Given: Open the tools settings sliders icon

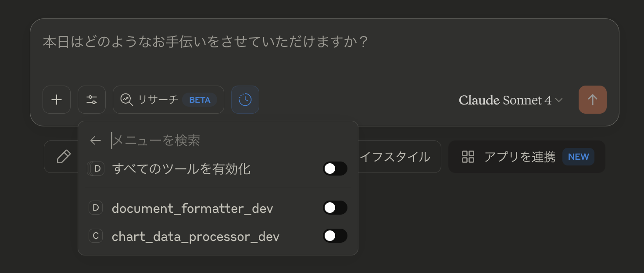Looking at the screenshot, I should (91, 100).
